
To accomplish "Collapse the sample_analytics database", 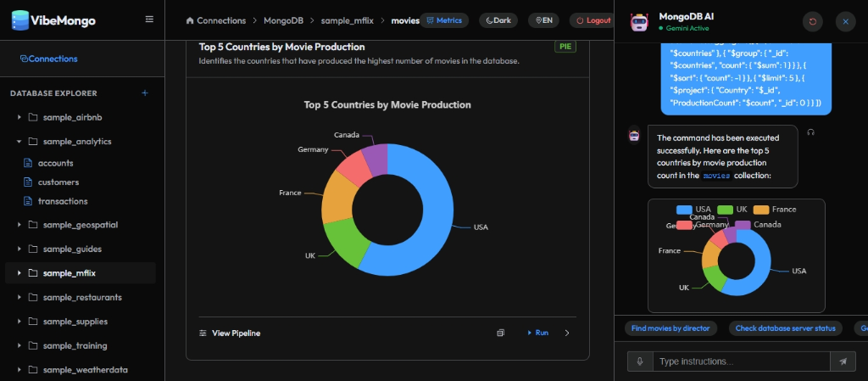I will [x=19, y=141].
